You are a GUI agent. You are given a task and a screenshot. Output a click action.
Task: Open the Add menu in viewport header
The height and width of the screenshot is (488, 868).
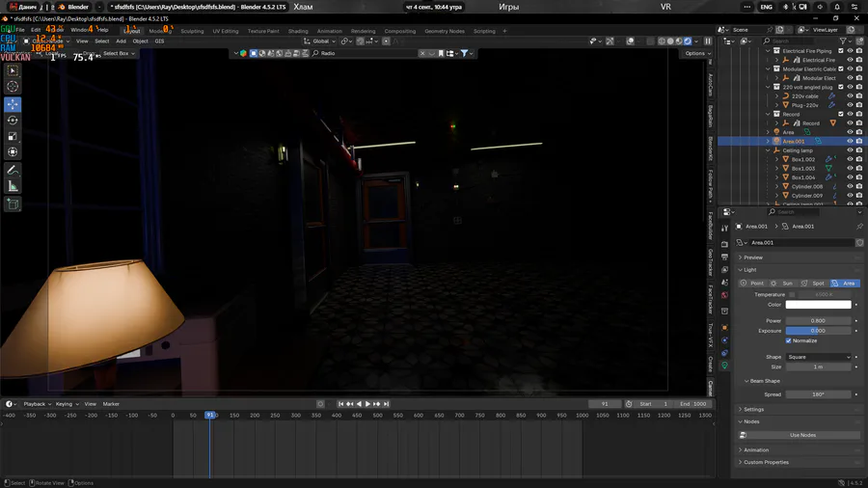(x=121, y=41)
